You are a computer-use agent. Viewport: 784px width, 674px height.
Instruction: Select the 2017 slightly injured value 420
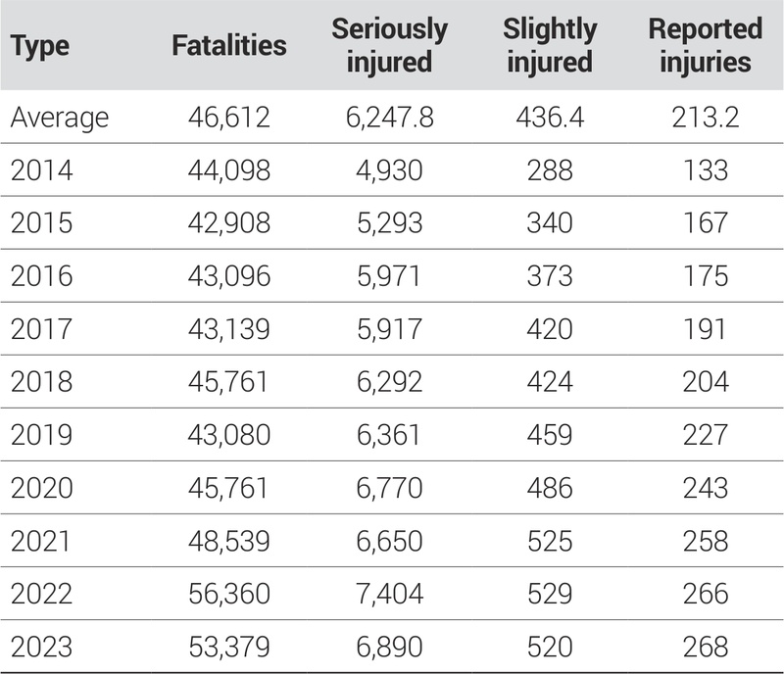548,329
